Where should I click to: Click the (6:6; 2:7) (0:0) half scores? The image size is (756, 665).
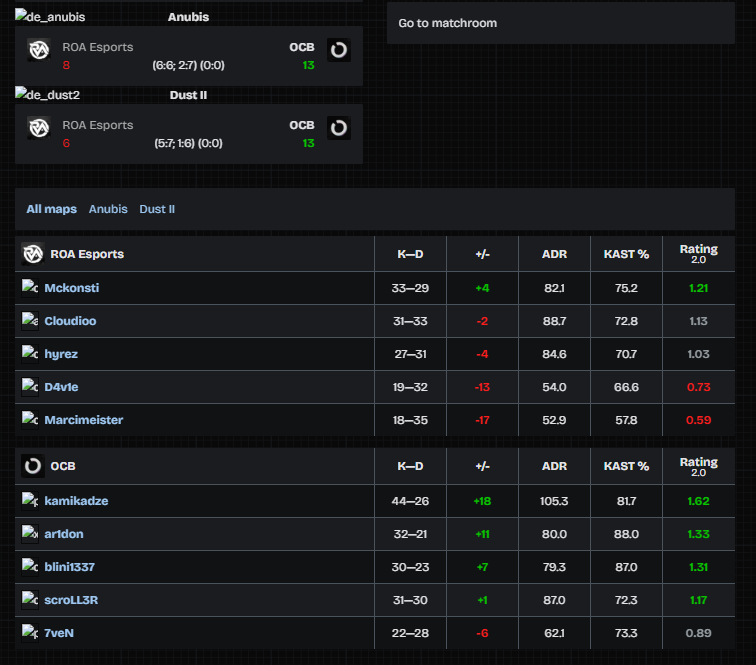click(x=189, y=65)
